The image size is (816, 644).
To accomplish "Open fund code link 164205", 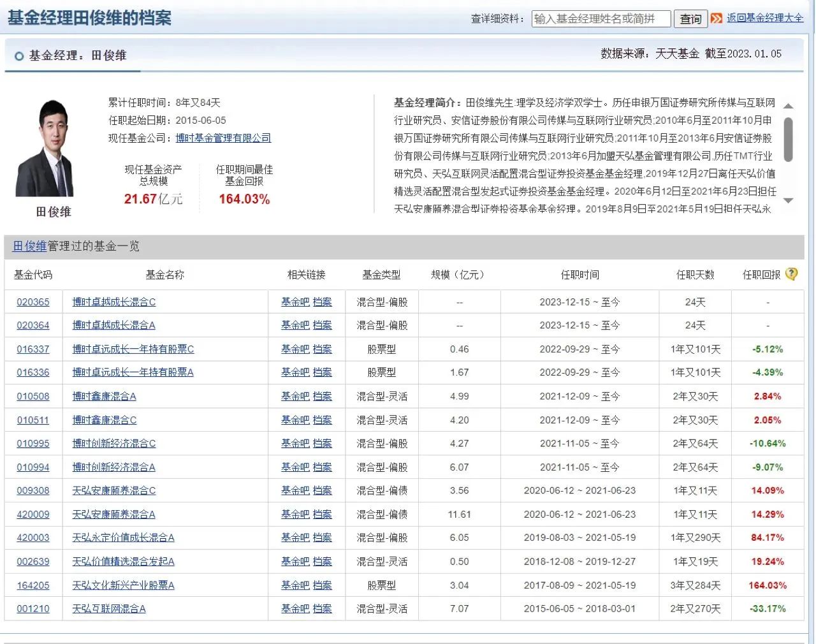I will (x=33, y=585).
